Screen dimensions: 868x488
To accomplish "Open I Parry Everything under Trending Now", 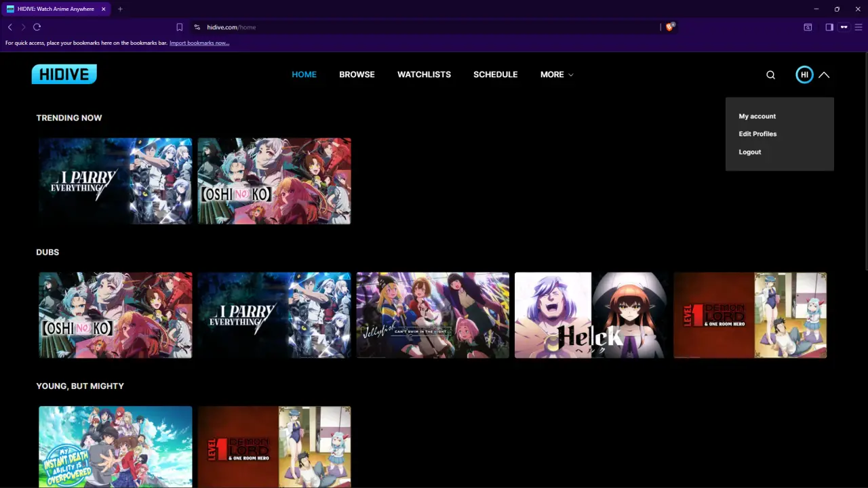I will 115,181.
